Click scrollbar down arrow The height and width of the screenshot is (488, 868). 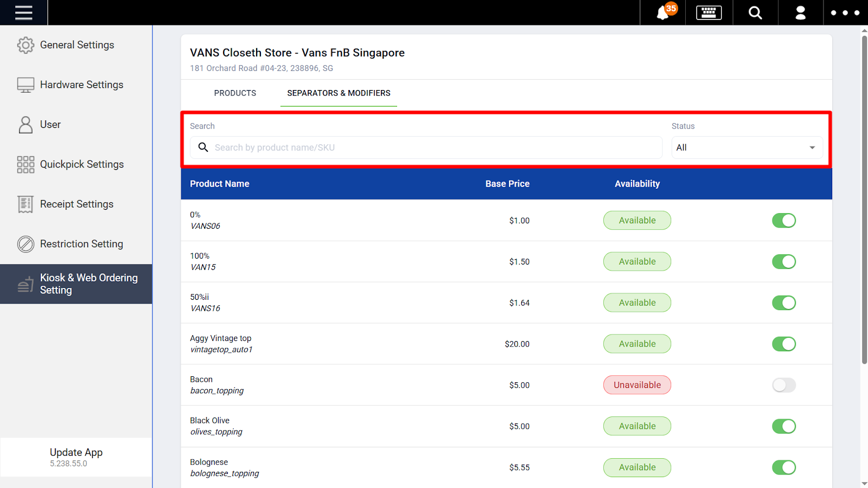(864, 483)
